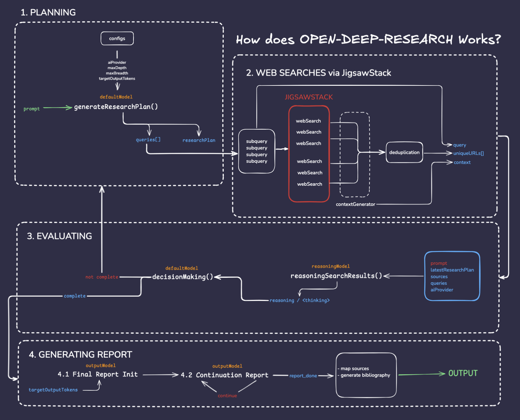The width and height of the screenshot is (520, 420).
Task: Open the contextGenerator element
Action: [x=355, y=204]
